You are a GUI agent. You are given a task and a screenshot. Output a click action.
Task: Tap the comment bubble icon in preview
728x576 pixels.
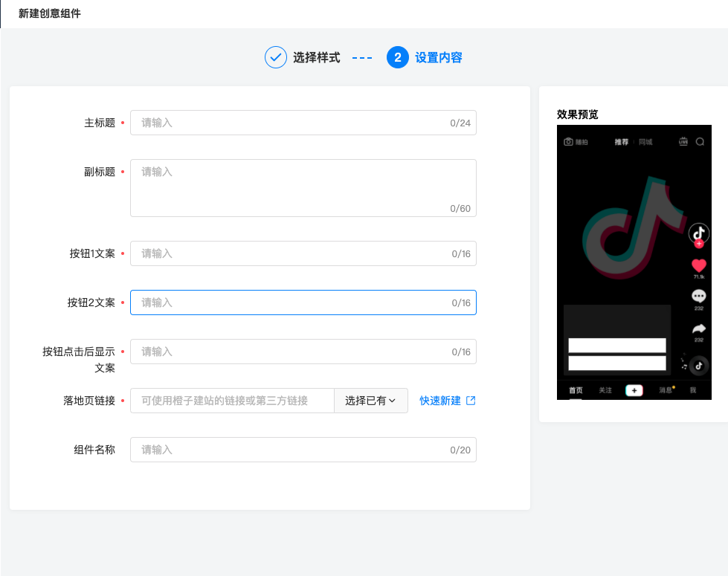pyautogui.click(x=699, y=296)
